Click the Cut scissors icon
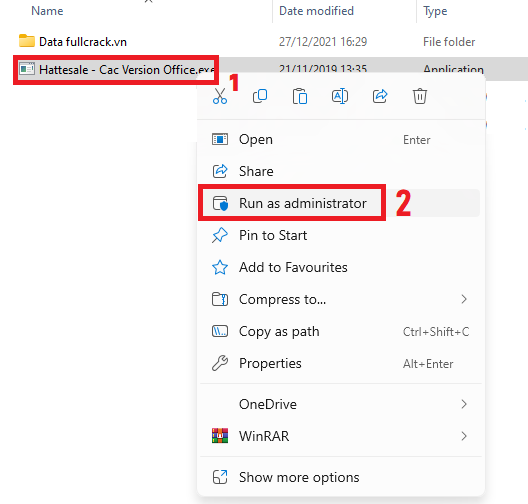The height and width of the screenshot is (504, 528). point(220,96)
